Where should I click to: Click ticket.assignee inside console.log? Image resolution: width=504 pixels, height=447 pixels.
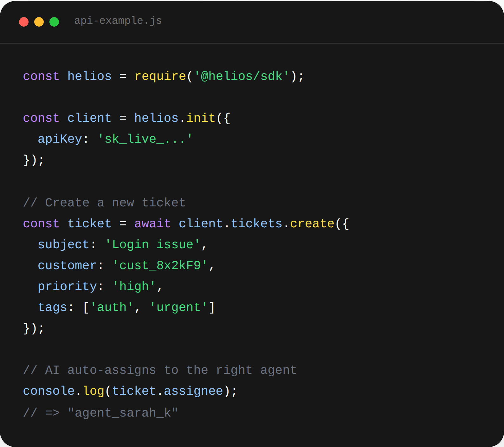[168, 391]
